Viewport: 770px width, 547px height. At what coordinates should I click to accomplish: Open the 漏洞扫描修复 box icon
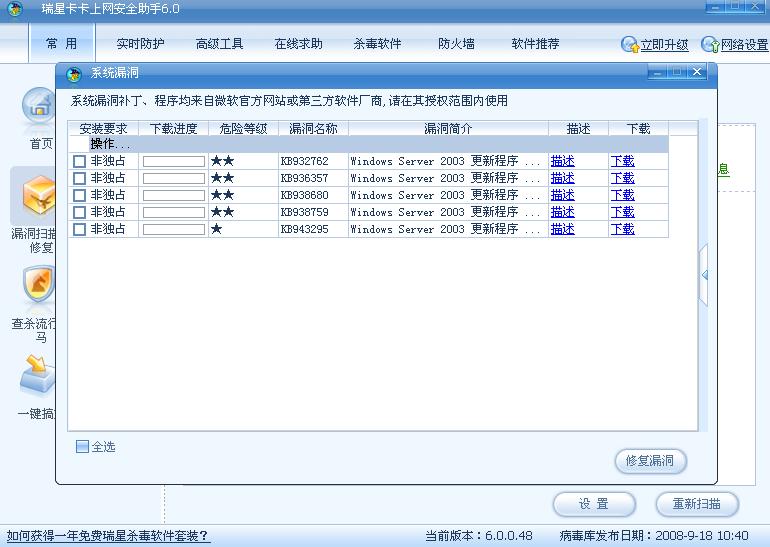point(39,196)
